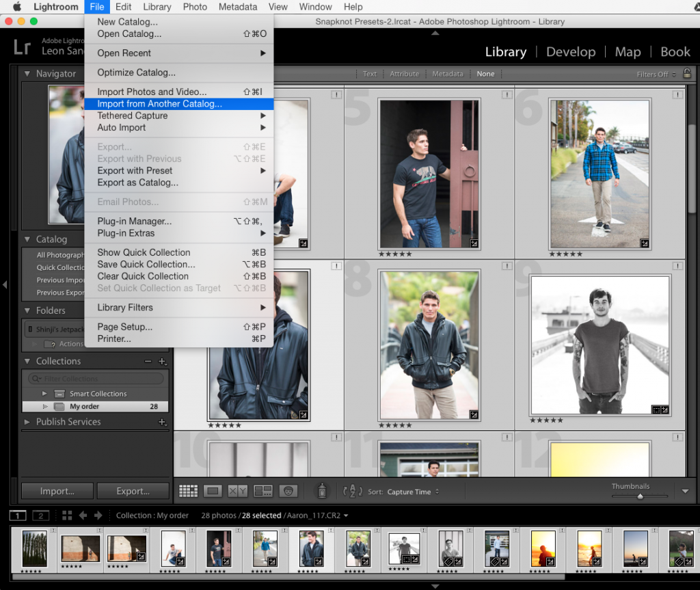Screen dimensions: 700x590
Task: Open Compare view with the XY icon
Action: tap(237, 490)
